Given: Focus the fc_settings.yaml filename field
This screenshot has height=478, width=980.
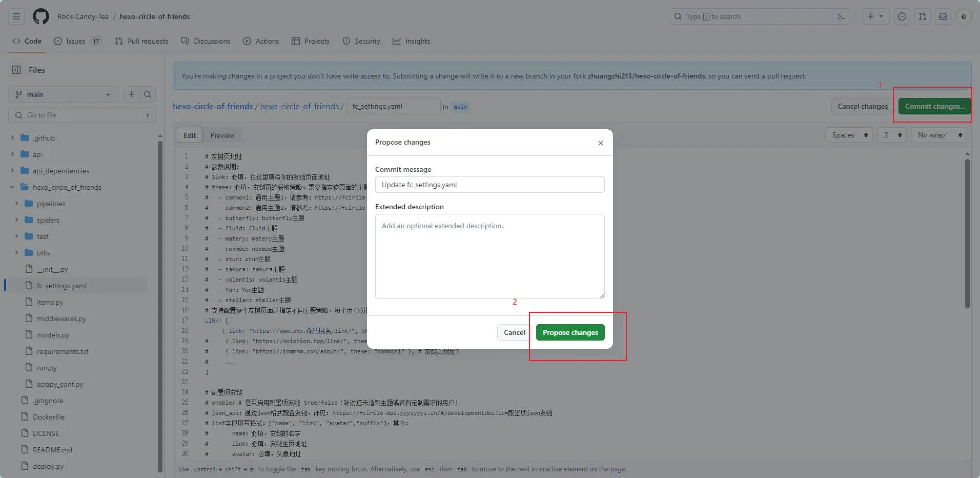Looking at the screenshot, I should pos(393,106).
